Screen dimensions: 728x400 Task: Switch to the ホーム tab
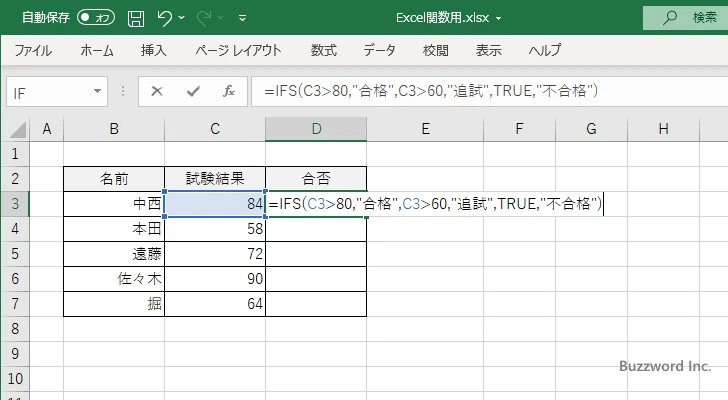tap(97, 50)
